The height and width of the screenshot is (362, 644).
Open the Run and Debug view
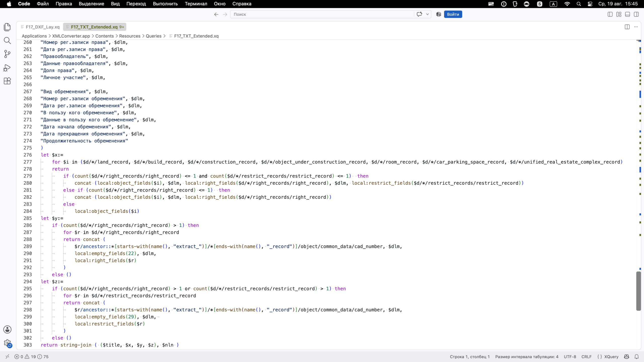pyautogui.click(x=7, y=67)
